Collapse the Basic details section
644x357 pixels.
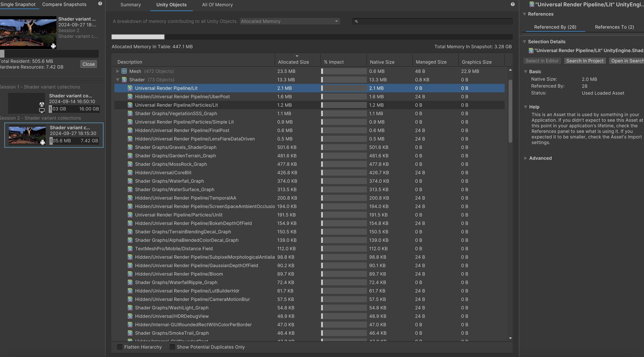pos(525,72)
